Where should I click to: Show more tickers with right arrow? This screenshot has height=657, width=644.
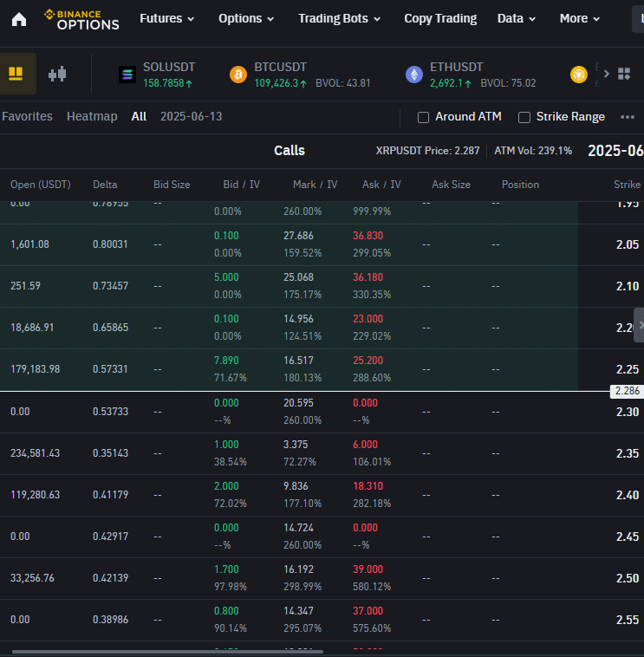[606, 74]
